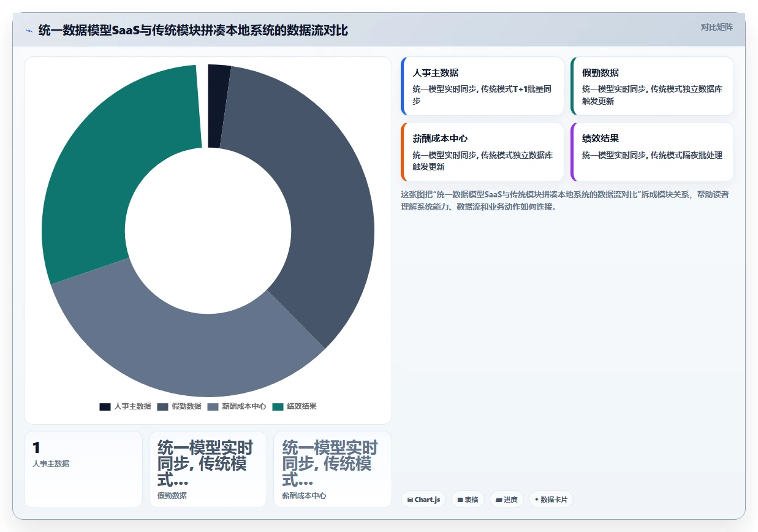Select the 薪酬成本中心 stat card
Viewport: 758px width, 532px height.
coord(333,469)
